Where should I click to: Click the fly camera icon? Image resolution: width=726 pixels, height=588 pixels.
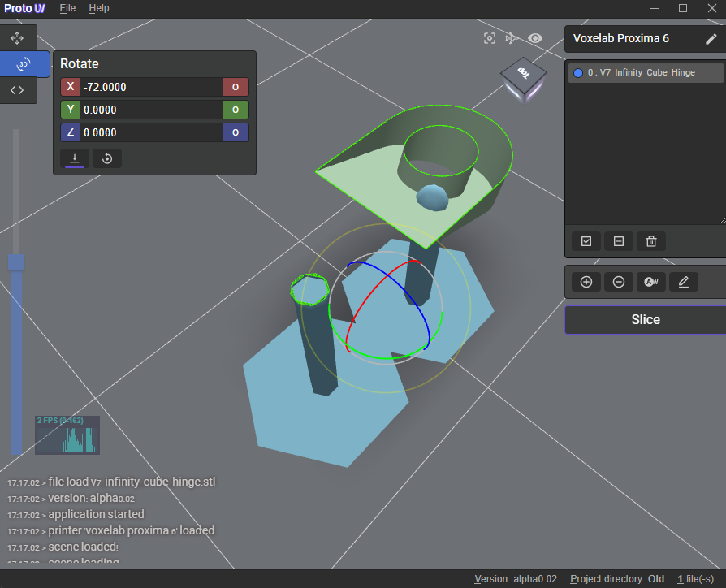pos(512,38)
